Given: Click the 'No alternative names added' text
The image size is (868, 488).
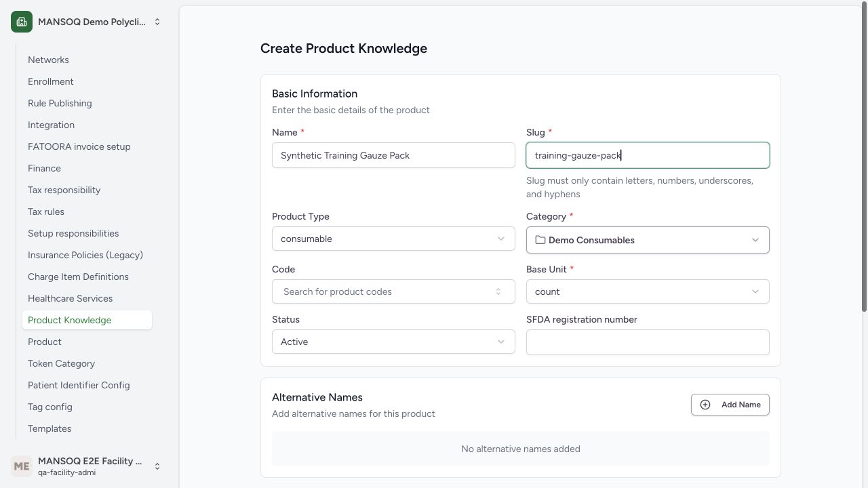Looking at the screenshot, I should [521, 449].
